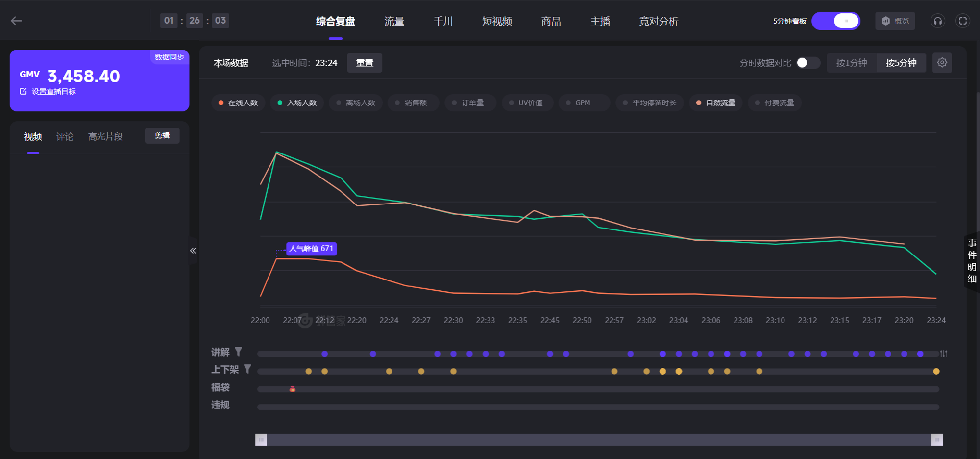Viewport: 980px width, 459px height.
Task: Toggle the 5分钟看板 switch
Action: coord(836,21)
